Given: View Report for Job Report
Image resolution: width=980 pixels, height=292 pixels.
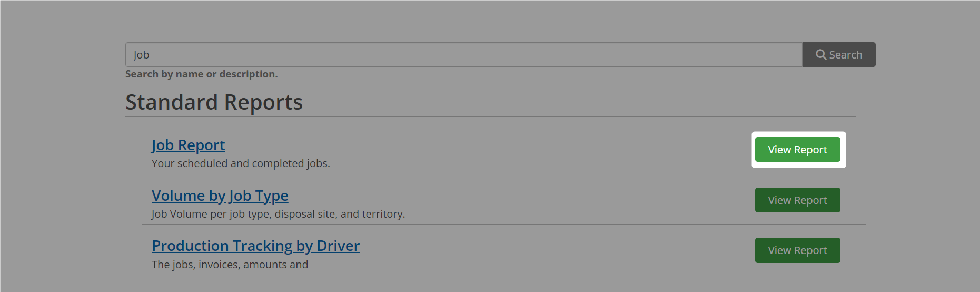Looking at the screenshot, I should tap(797, 150).
